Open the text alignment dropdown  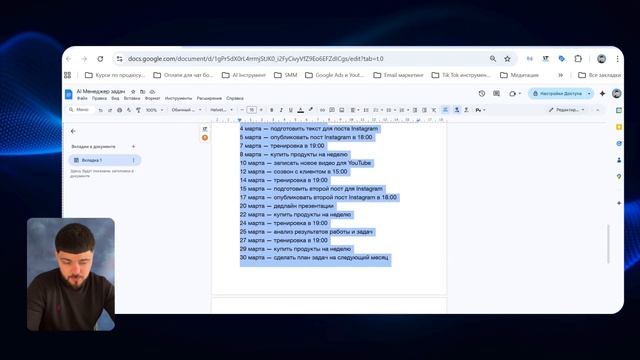355,110
